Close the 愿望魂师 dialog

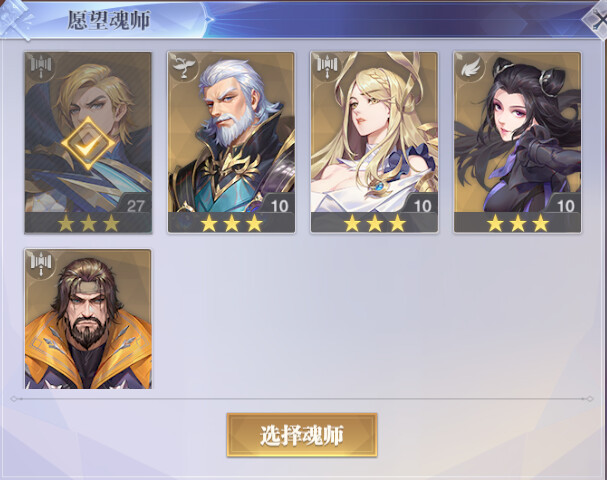tap(598, 19)
